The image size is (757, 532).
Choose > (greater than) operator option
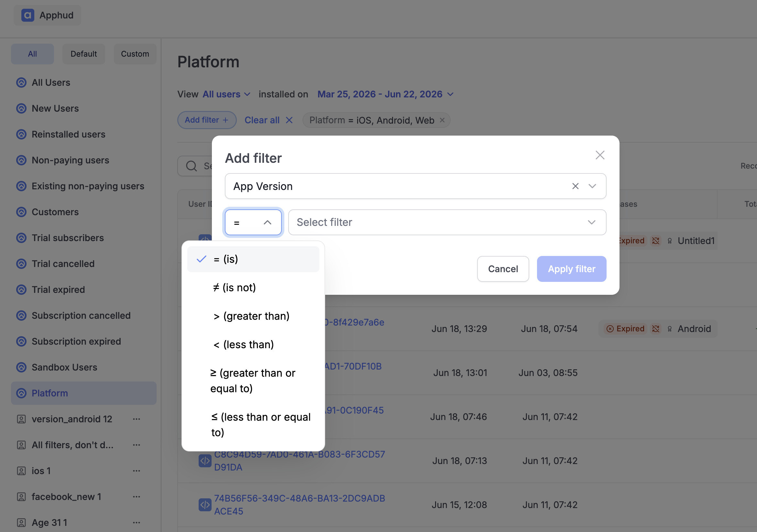click(x=253, y=316)
